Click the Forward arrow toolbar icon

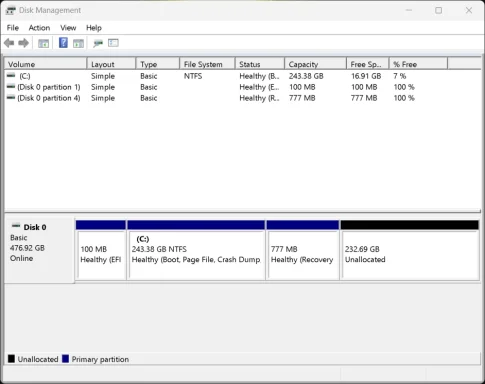pyautogui.click(x=23, y=43)
